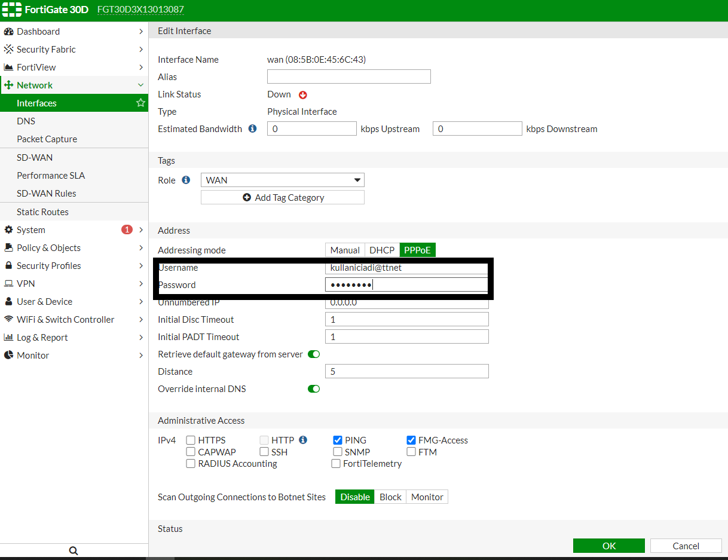
Task: Click the Initial Disc Timeout field
Action: point(407,319)
